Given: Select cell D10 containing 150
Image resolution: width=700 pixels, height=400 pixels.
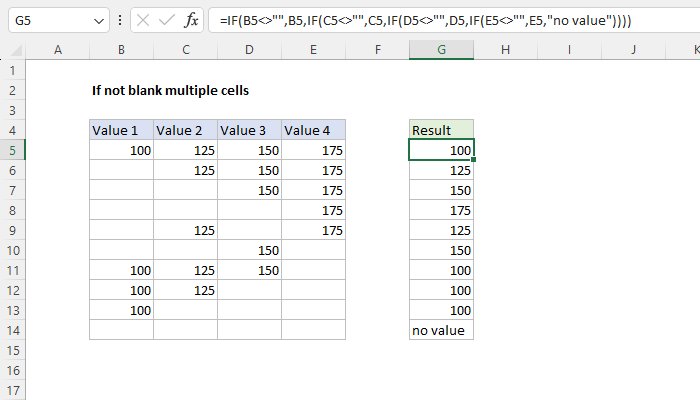Looking at the screenshot, I should 250,250.
